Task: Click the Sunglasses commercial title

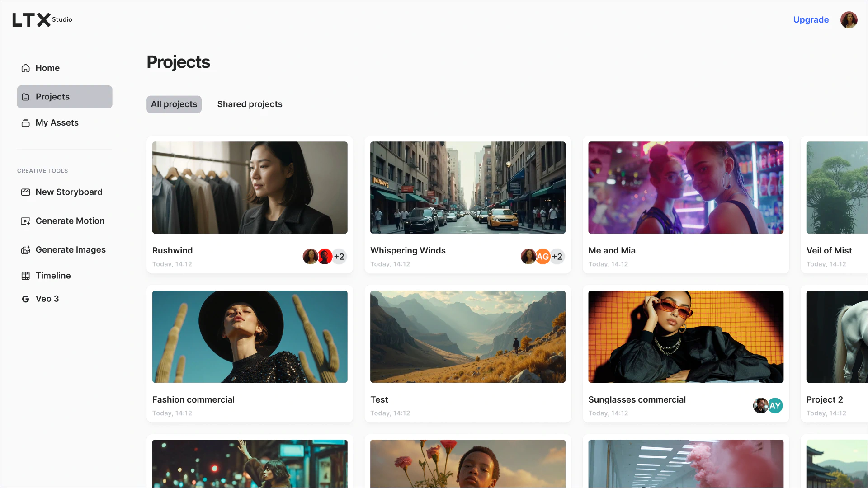Action: [637, 400]
